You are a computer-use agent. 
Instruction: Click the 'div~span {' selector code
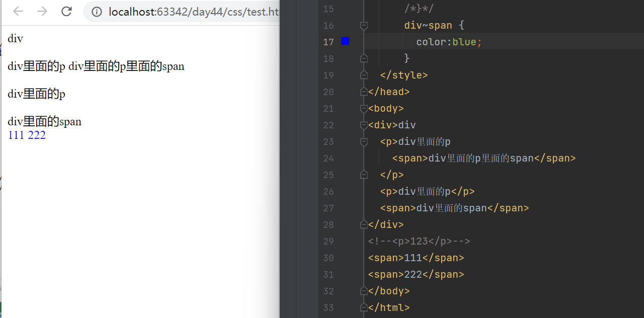(434, 25)
